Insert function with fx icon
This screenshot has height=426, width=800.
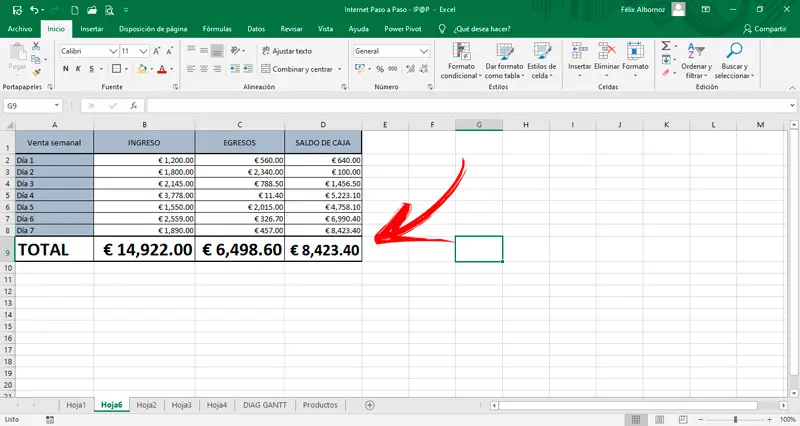pos(134,106)
